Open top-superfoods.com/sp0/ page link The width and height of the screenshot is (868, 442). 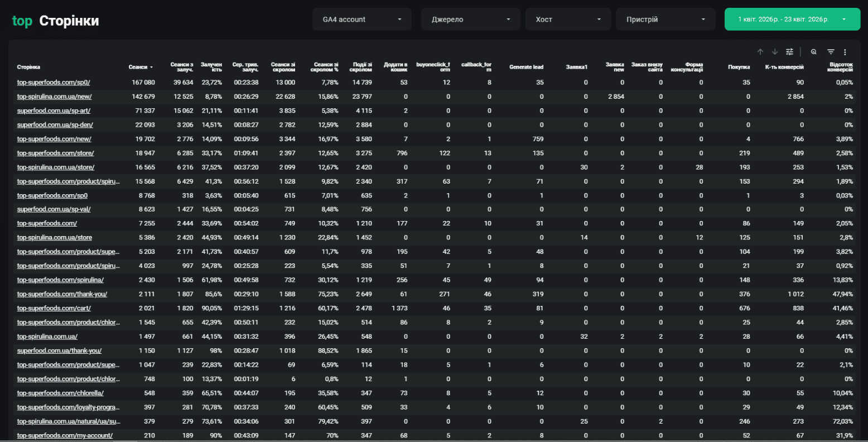coord(54,83)
